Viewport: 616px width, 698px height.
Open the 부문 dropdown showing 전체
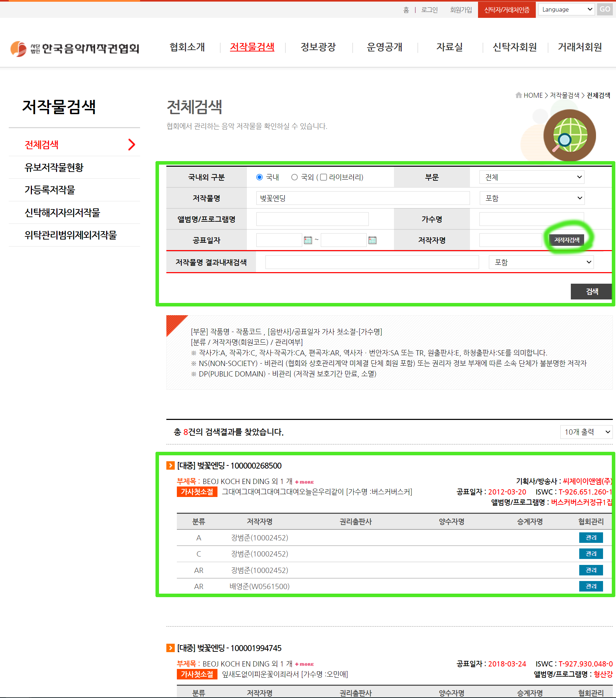pos(532,177)
